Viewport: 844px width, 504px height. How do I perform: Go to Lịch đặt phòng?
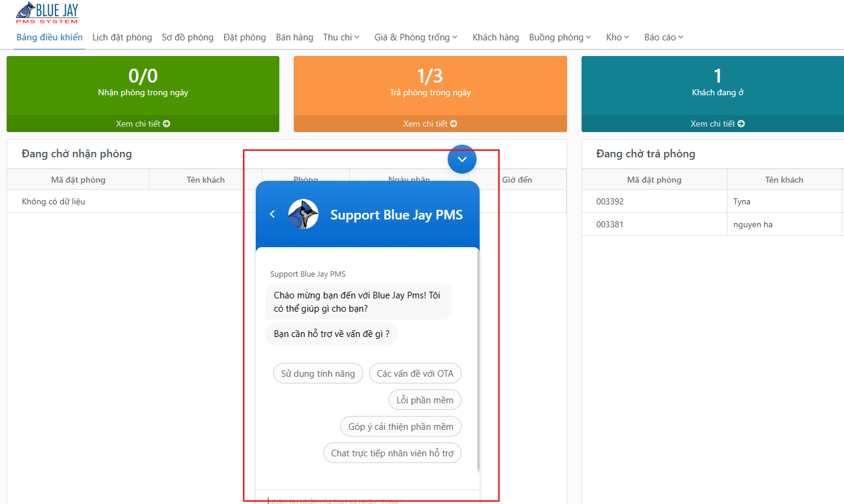[122, 37]
